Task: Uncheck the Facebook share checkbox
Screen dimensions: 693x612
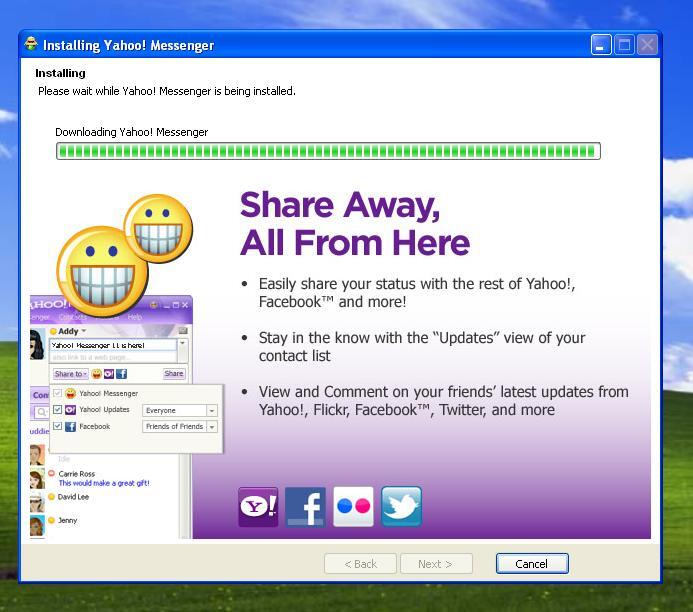Action: tap(57, 426)
